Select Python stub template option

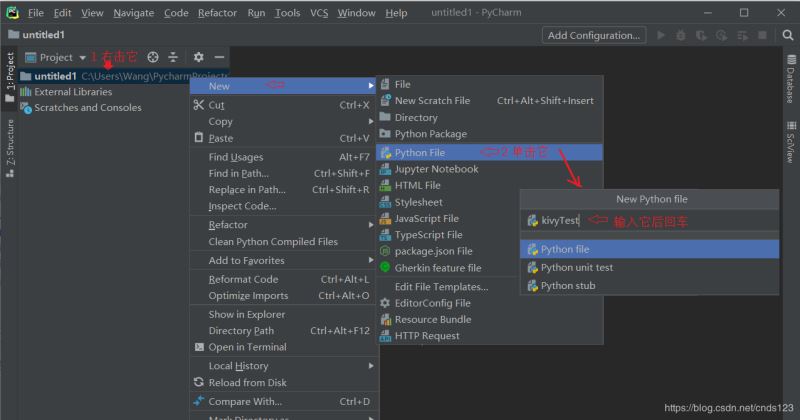tap(649, 286)
